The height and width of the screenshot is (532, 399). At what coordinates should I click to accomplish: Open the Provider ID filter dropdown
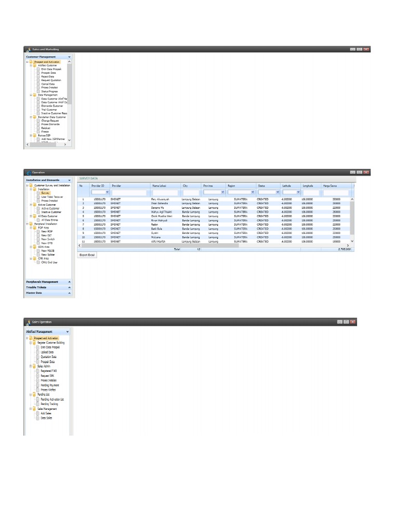(x=107, y=192)
